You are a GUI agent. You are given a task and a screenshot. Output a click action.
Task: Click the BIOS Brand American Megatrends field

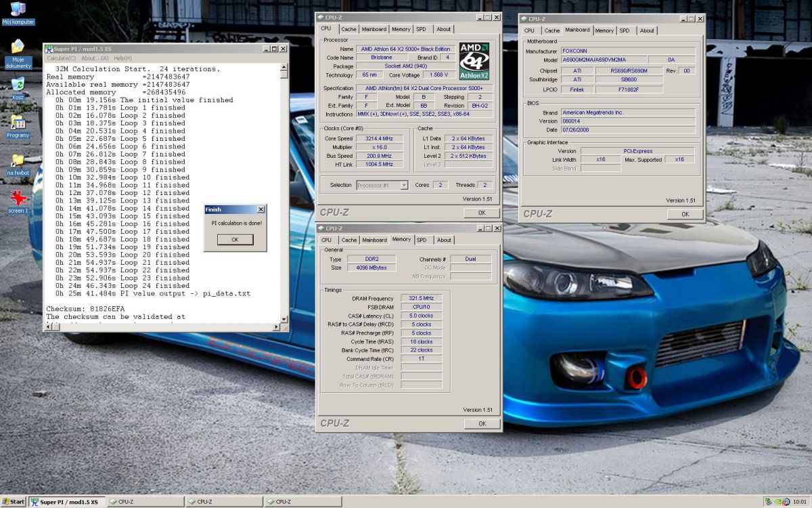click(x=628, y=112)
